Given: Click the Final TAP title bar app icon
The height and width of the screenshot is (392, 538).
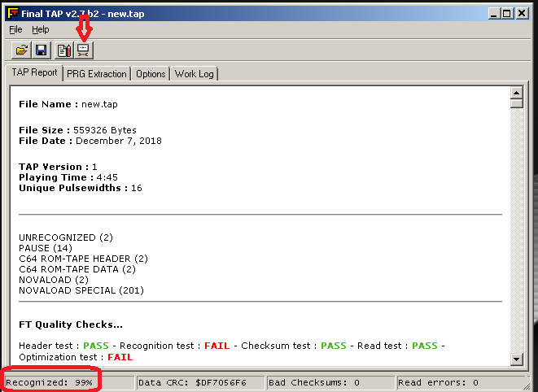Looking at the screenshot, I should pyautogui.click(x=13, y=13).
